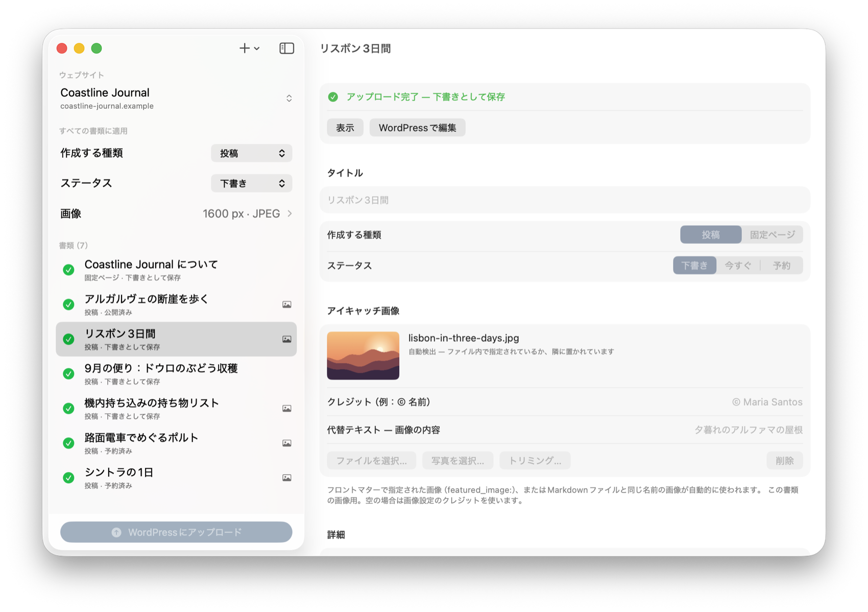
Task: Open the chevron next to the plus button
Action: [x=257, y=49]
